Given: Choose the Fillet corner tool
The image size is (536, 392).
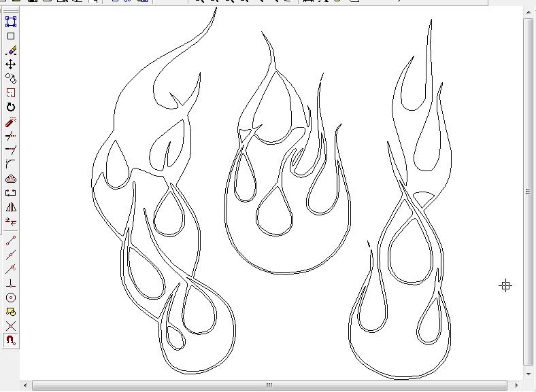Looking at the screenshot, I should (x=11, y=164).
